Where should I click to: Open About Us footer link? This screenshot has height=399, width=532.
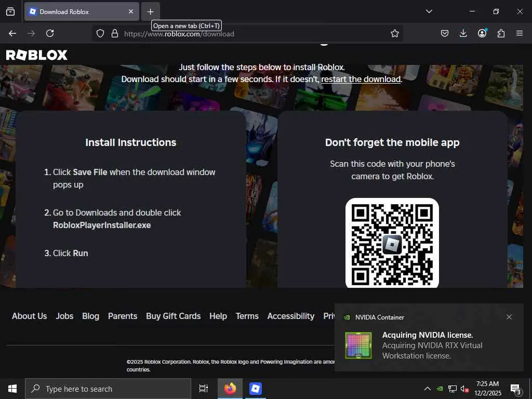click(30, 316)
